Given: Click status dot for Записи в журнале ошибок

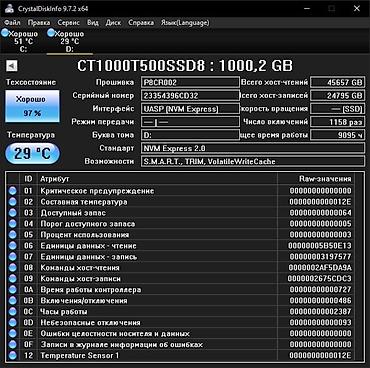Looking at the screenshot, I should [13, 344].
